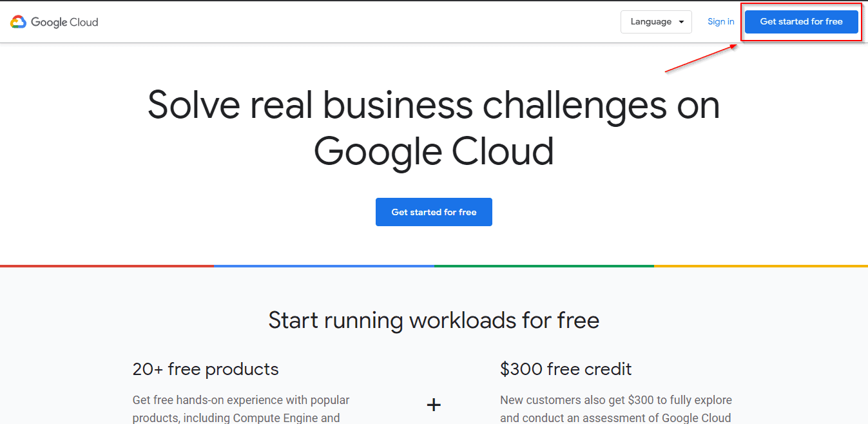Screen dimensions: 868x424
Task: Click the center Get started for free button
Action: coord(434,211)
